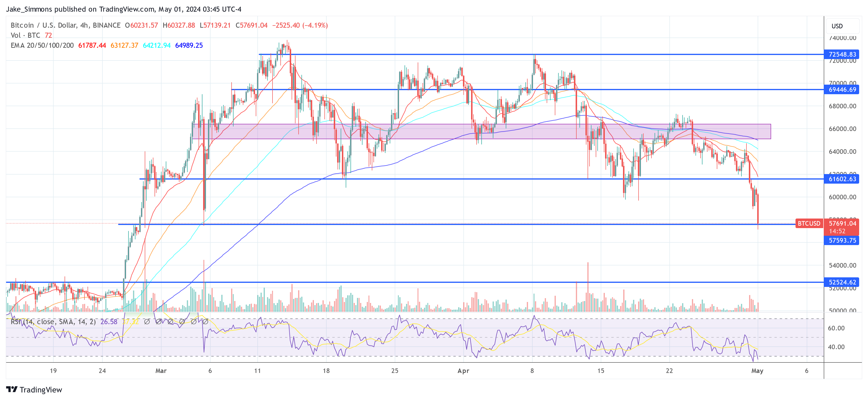This screenshot has width=868, height=400.
Task: Click the BTCUSD symbol tag on price line
Action: click(809, 223)
